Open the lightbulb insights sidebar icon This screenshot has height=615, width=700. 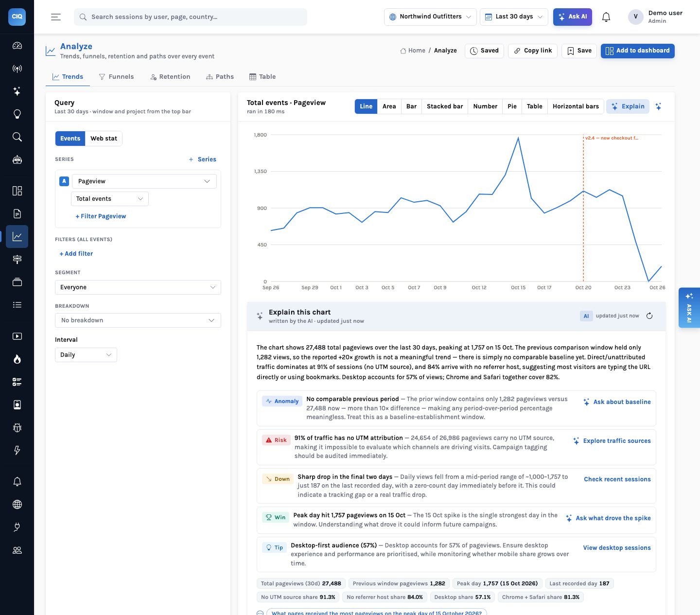[17, 114]
